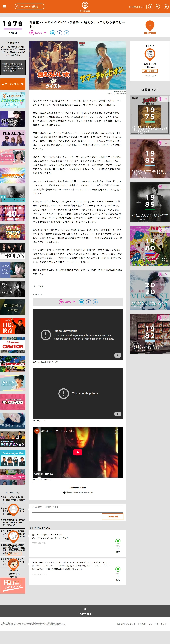The image size is (170, 644).
Task: Open the 1985 ジョニー大倉 related column card
Action: 150,202
